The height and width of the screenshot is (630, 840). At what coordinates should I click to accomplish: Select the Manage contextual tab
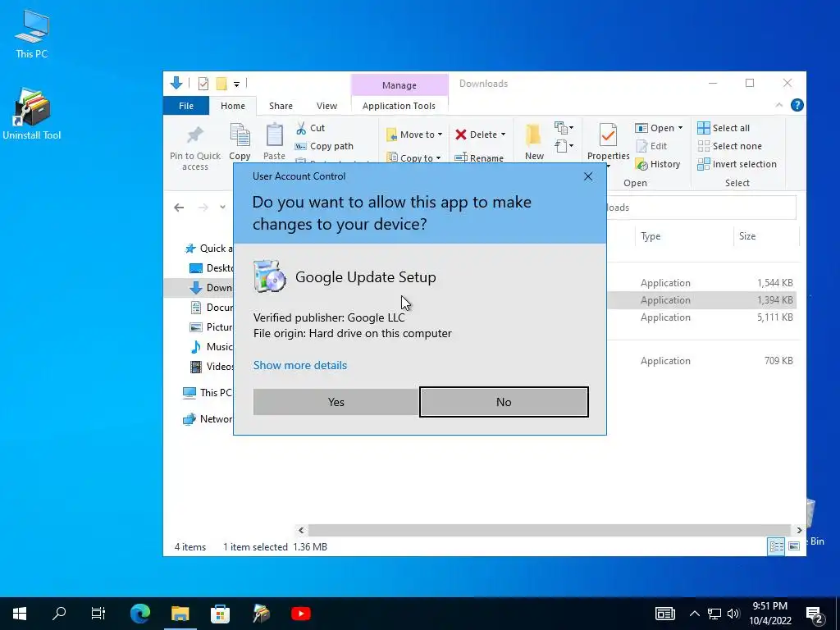[x=399, y=85]
